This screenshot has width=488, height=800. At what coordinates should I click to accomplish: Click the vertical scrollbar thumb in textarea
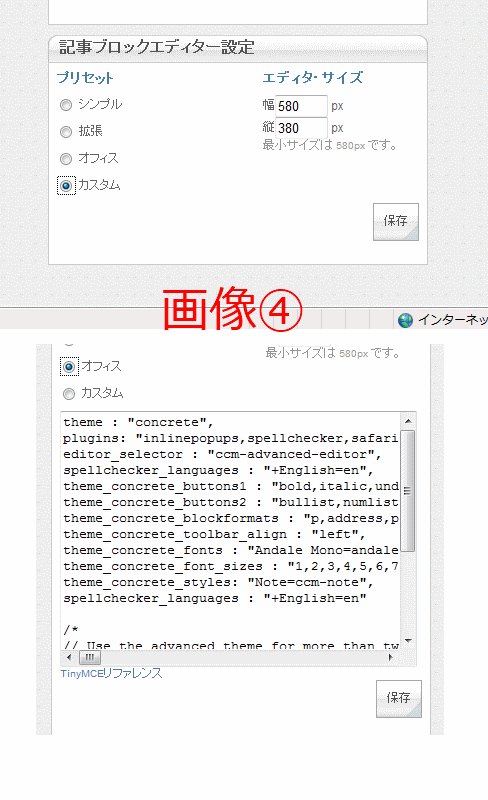pos(408,491)
